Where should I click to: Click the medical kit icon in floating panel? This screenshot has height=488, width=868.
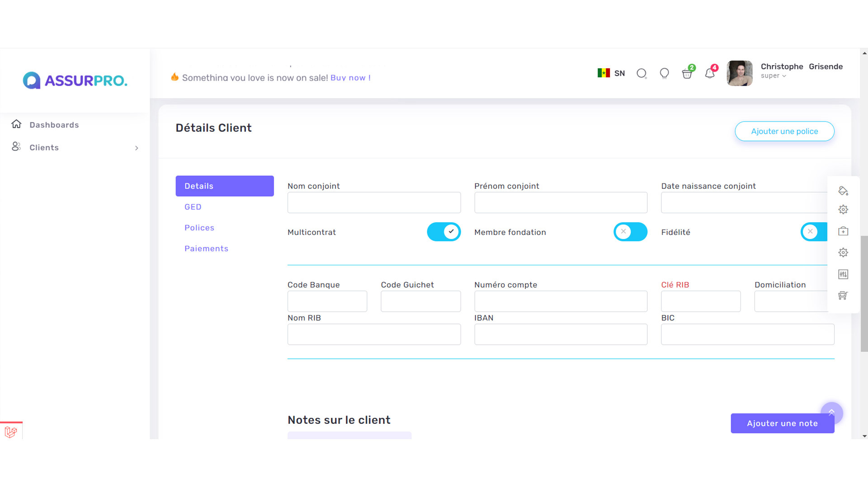pos(843,231)
